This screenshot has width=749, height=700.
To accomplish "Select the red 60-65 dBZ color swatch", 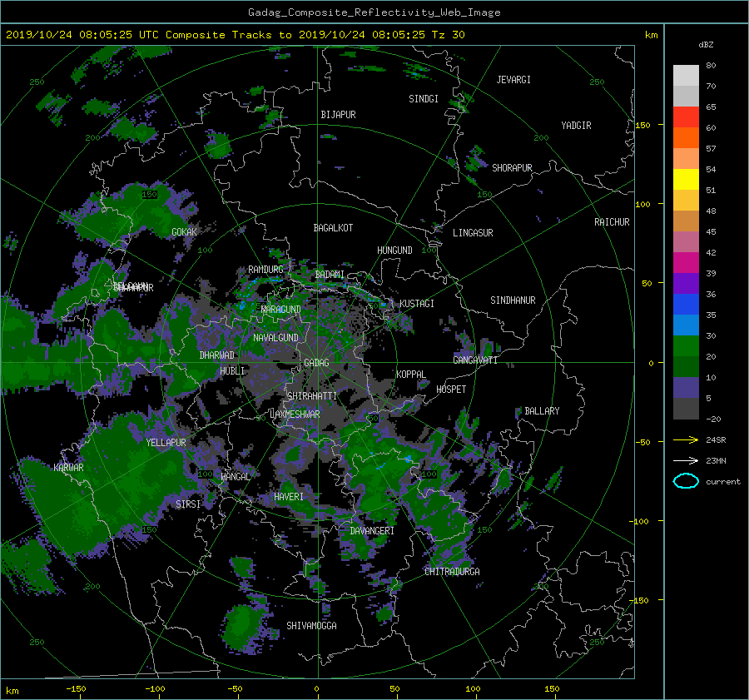I will coord(686,117).
